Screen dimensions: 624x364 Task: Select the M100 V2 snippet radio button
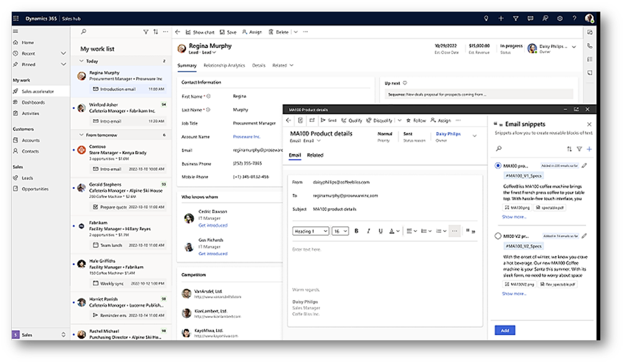(498, 236)
